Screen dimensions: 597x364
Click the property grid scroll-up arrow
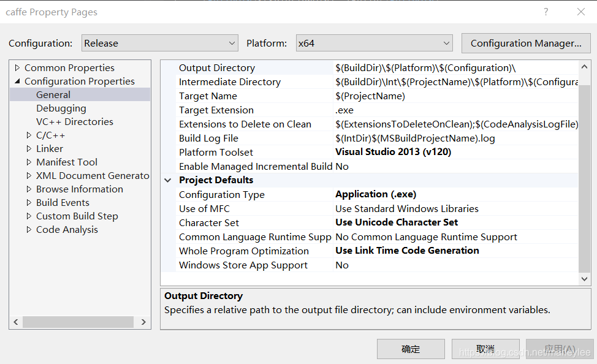click(x=585, y=67)
